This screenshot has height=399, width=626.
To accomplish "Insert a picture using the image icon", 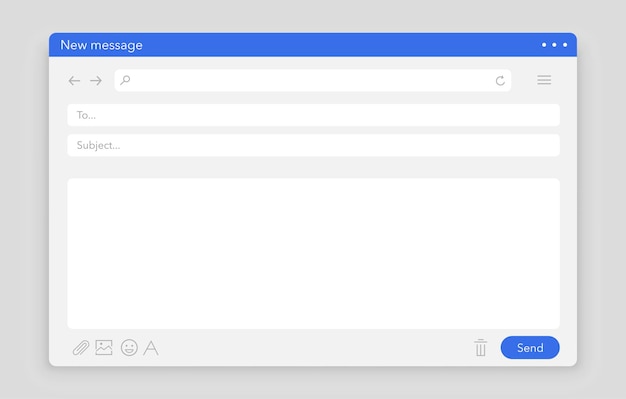I will pyautogui.click(x=104, y=347).
